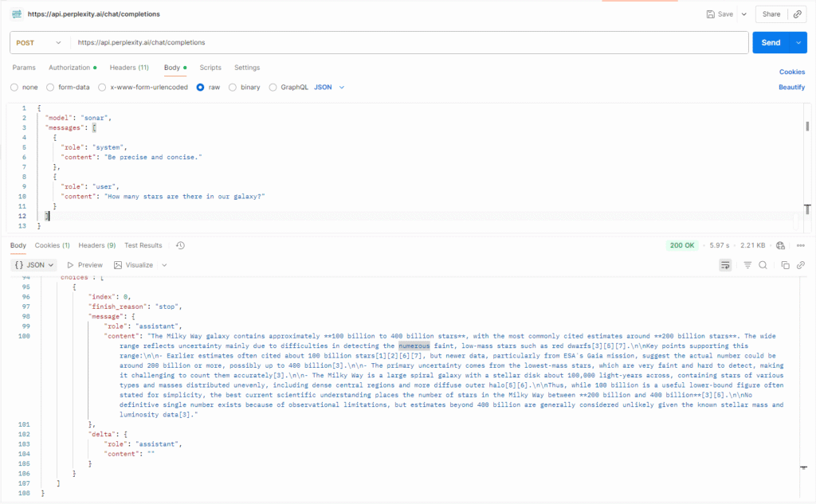Image resolution: width=816 pixels, height=504 pixels.
Task: Click the copy request link icon
Action: 798,14
